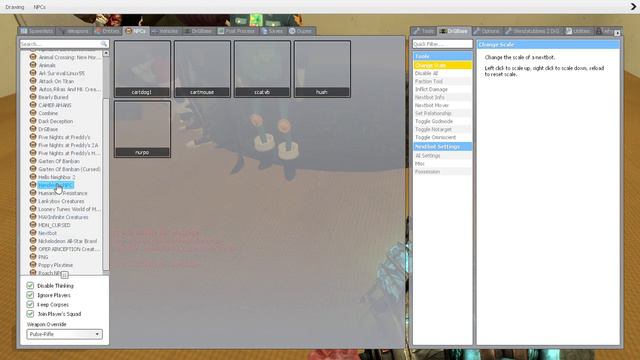Spawn the hush NPC
640x360 pixels.
tap(322, 69)
